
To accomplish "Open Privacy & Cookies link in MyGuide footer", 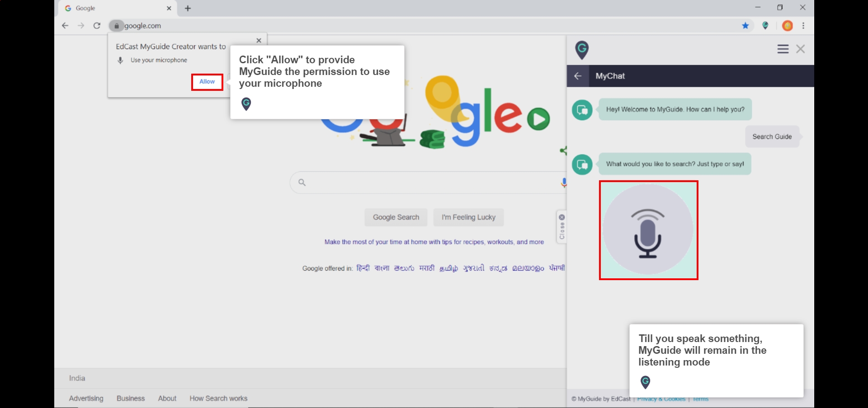I will click(x=661, y=399).
